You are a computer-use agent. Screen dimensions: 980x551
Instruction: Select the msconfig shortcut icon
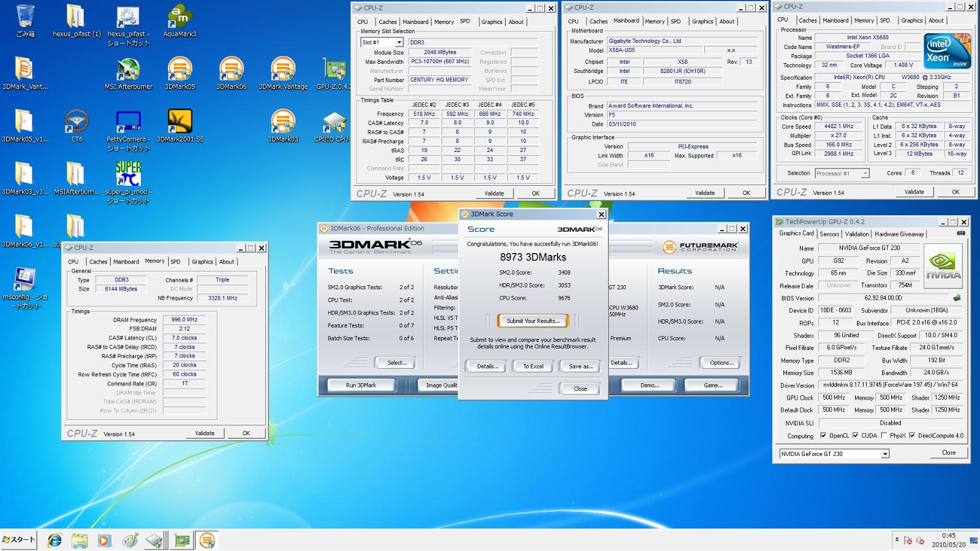(x=25, y=288)
